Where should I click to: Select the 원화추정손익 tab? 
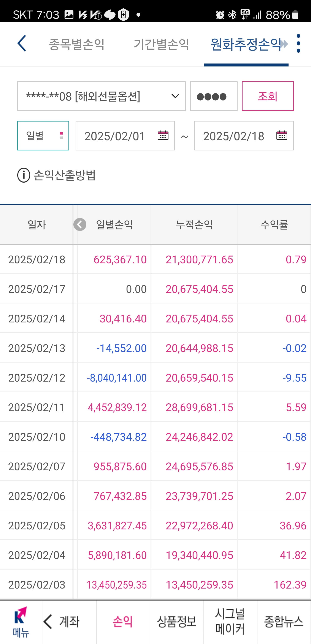tap(246, 44)
